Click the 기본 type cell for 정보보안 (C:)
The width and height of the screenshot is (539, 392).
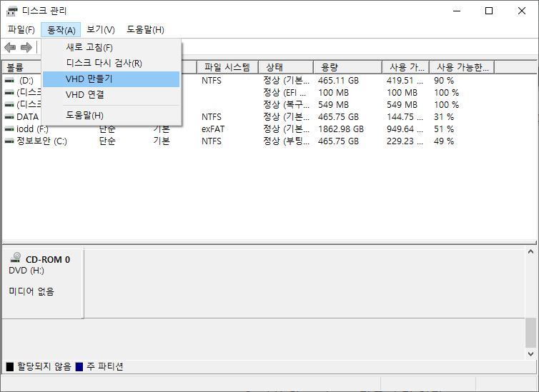pyautogui.click(x=162, y=141)
